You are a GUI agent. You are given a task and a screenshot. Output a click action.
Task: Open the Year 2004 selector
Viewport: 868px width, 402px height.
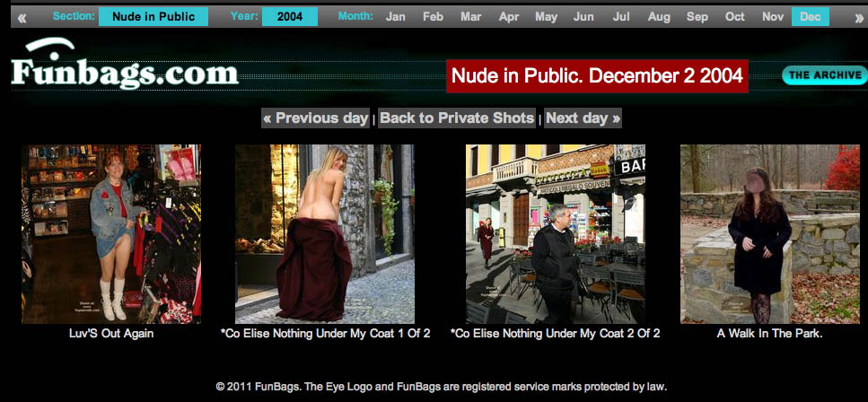coord(289,17)
